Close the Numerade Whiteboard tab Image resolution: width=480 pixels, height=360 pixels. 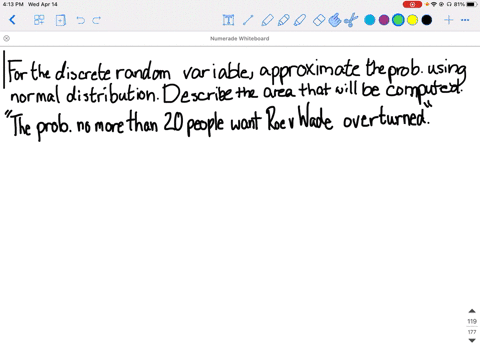coord(6,39)
